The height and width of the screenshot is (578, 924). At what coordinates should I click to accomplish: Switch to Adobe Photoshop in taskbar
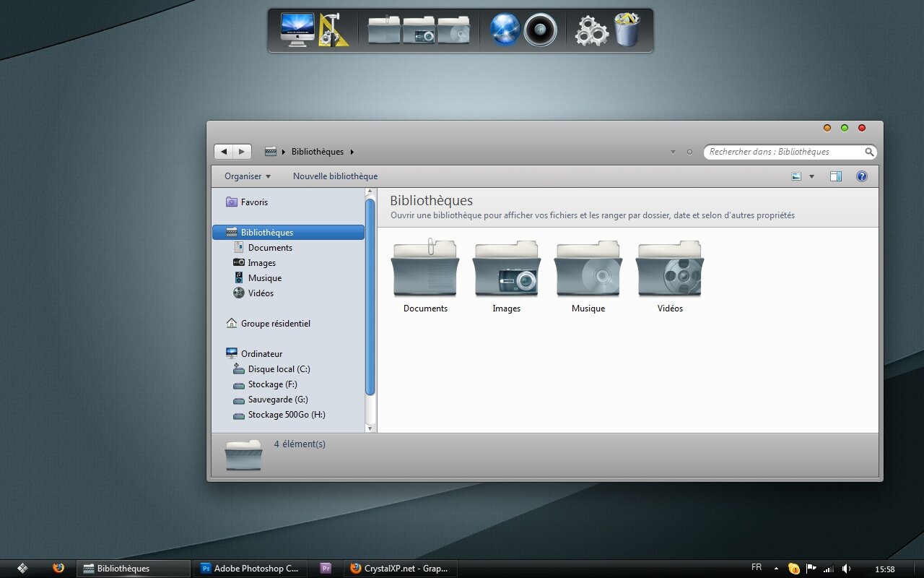pyautogui.click(x=250, y=569)
